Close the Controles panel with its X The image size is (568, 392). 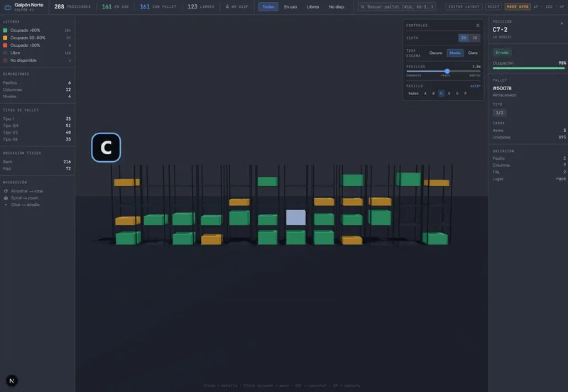coord(478,26)
